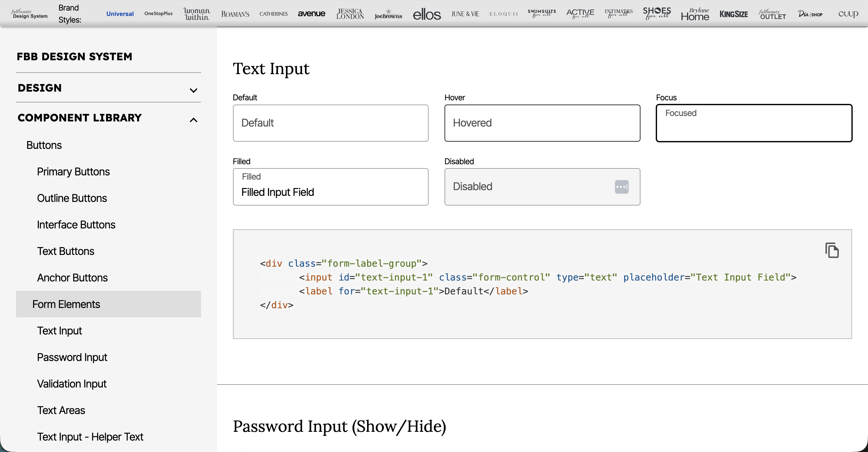Select the Woman Within brand logo
The width and height of the screenshot is (868, 452).
[197, 14]
